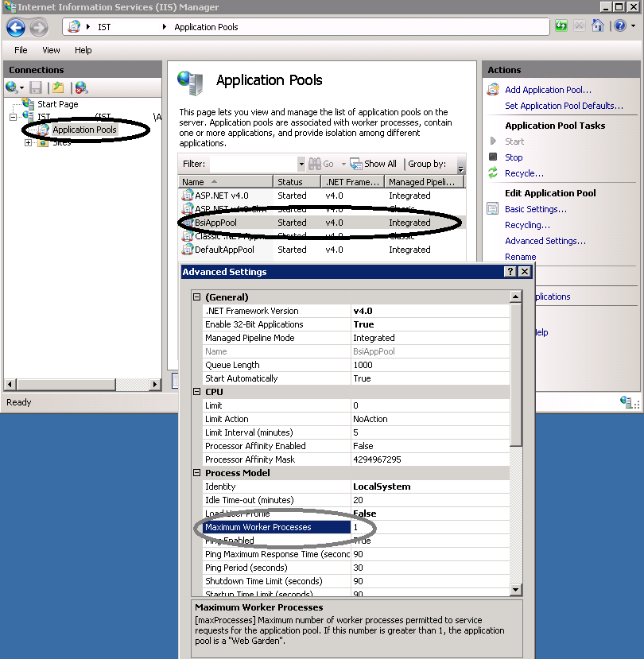Open the File menu

click(x=21, y=50)
